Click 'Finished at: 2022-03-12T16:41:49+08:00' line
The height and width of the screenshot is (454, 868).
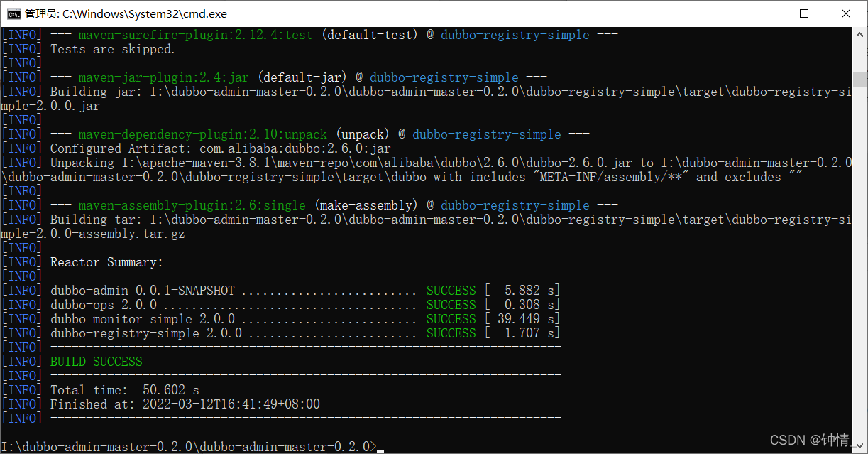[x=185, y=404]
